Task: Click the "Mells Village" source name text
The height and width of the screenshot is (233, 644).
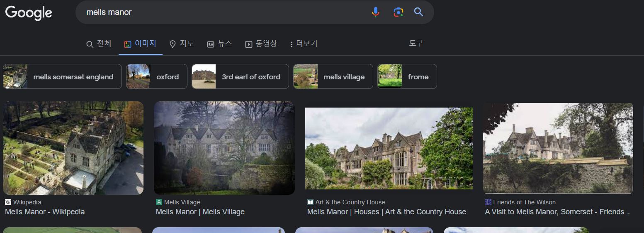Action: point(182,202)
